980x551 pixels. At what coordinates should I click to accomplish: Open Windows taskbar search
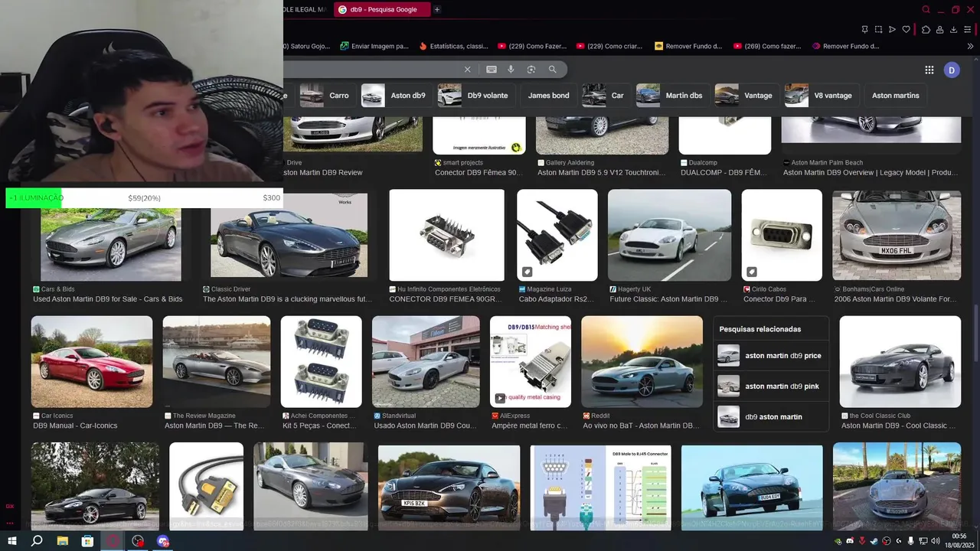(37, 541)
